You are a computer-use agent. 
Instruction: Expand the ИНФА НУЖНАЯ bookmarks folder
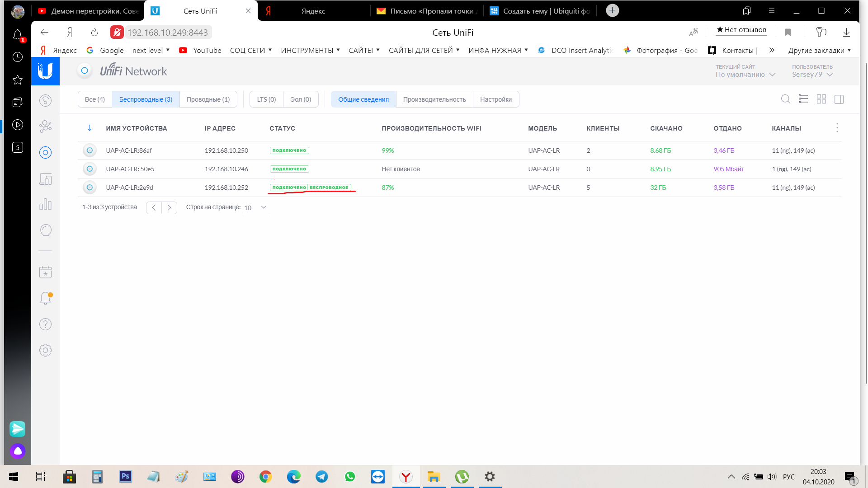click(x=498, y=50)
